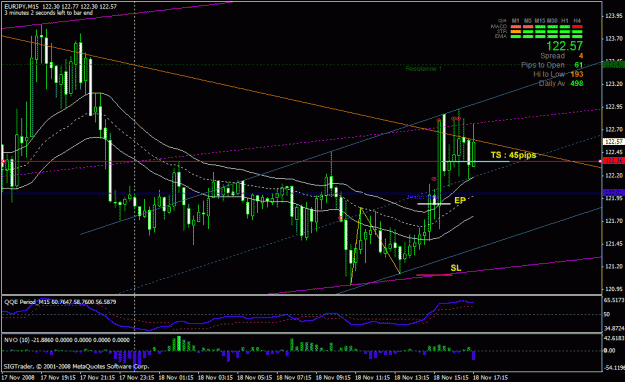Click the '18 Nov 17:15' time axis label
This screenshot has height=382, width=625.
pyautogui.click(x=490, y=378)
